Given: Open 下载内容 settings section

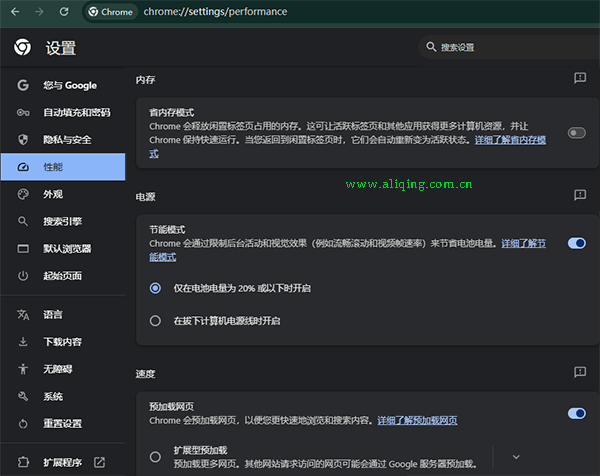Looking at the screenshot, I should click(63, 342).
